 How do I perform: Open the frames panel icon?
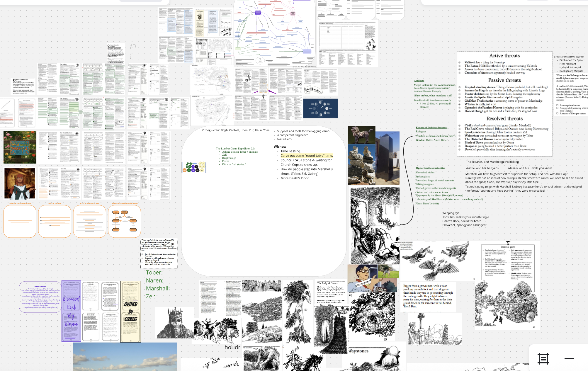pos(543,359)
